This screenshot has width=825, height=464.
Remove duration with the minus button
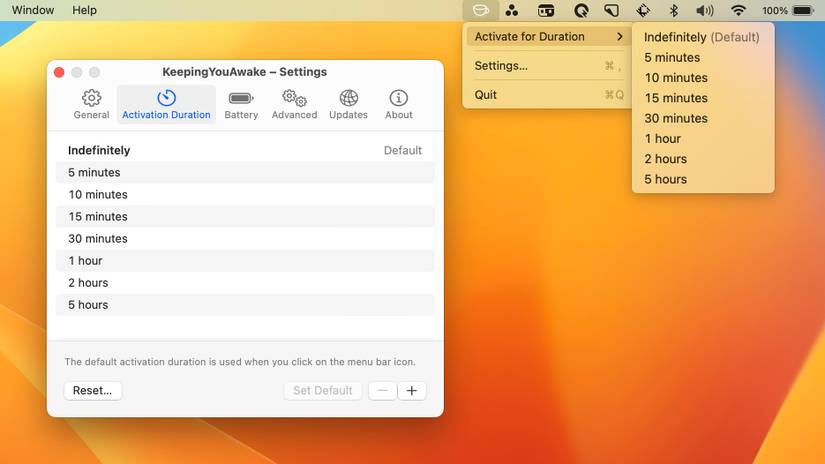pos(383,390)
